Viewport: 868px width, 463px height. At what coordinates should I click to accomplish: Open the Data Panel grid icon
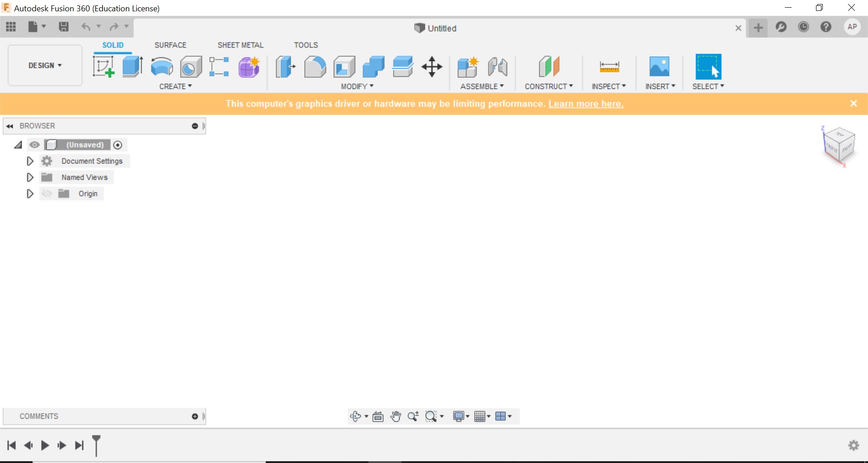coord(11,27)
